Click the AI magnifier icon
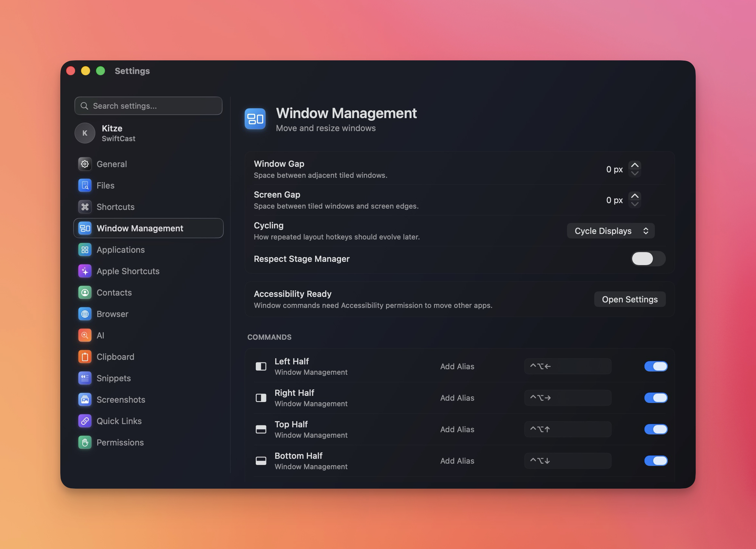756x549 pixels. click(85, 335)
